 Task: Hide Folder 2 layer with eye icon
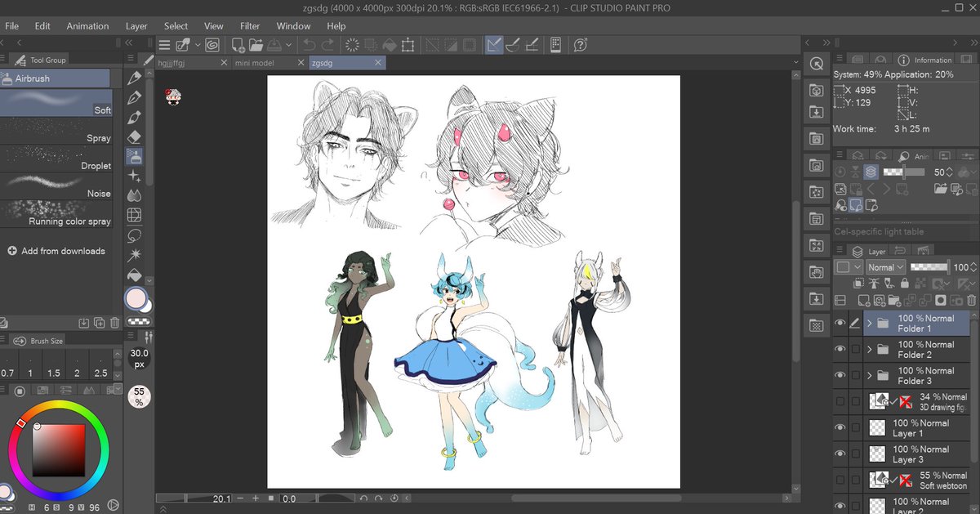[840, 350]
